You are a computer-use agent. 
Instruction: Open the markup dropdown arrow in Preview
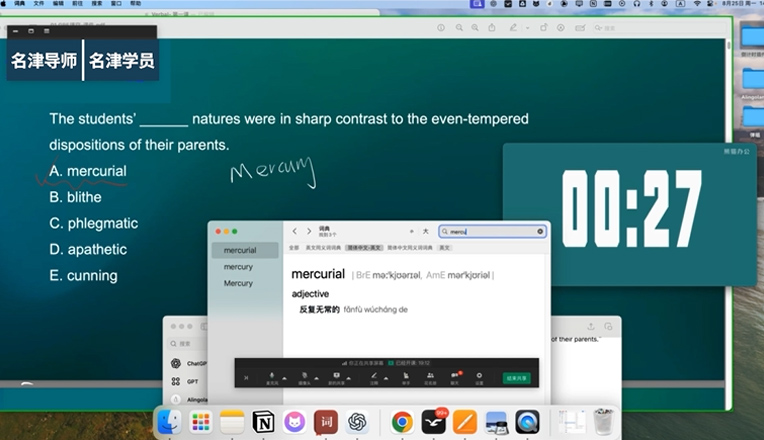click(526, 28)
